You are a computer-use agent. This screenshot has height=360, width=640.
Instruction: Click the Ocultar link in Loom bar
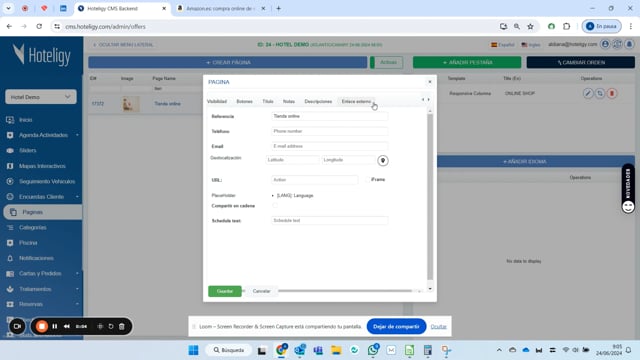pyautogui.click(x=438, y=327)
